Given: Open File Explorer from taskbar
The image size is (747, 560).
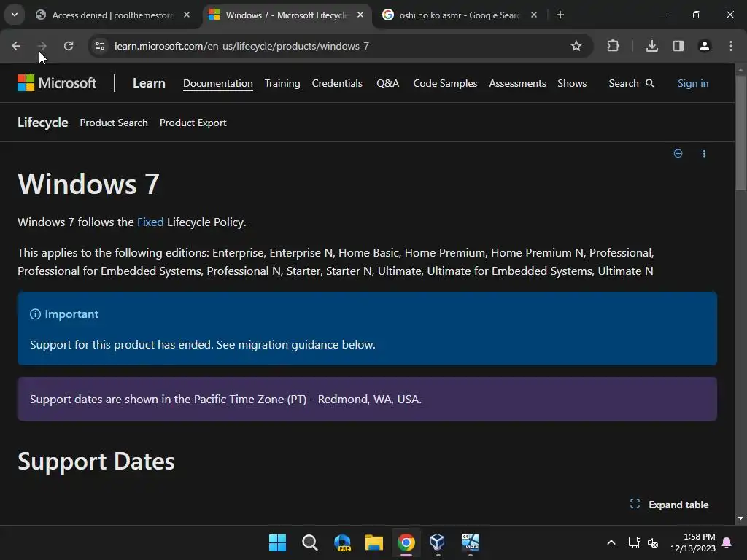Looking at the screenshot, I should pyautogui.click(x=374, y=542).
